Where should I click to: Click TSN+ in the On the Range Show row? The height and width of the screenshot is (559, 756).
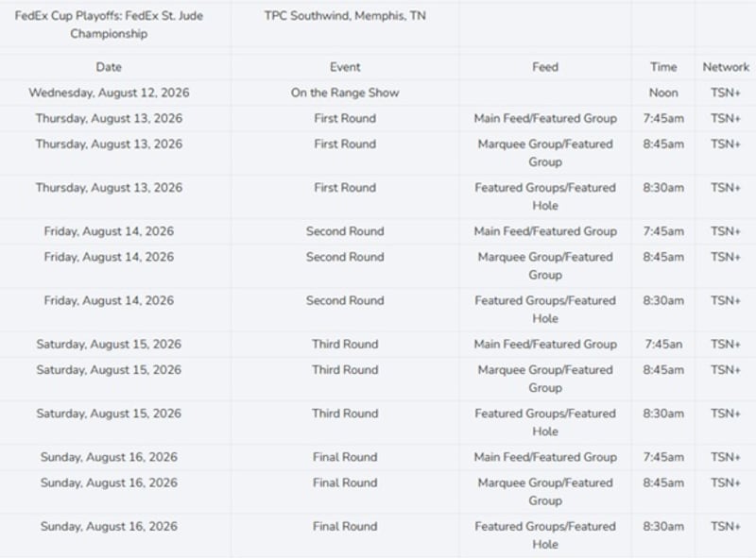coord(725,93)
